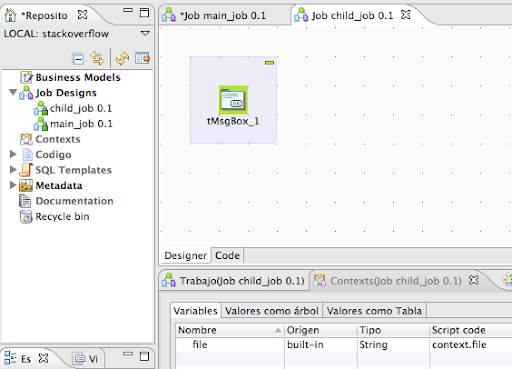Image resolution: width=512 pixels, height=369 pixels.
Task: Click the Origen column header
Action: point(321,330)
